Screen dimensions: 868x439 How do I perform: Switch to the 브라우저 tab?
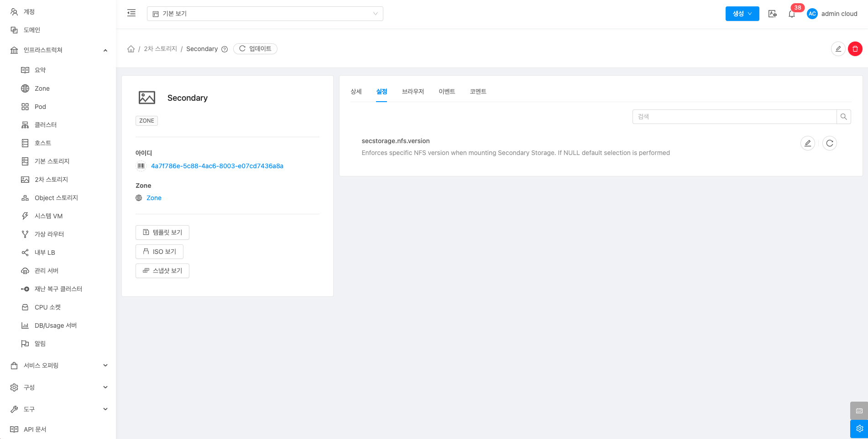coord(413,92)
